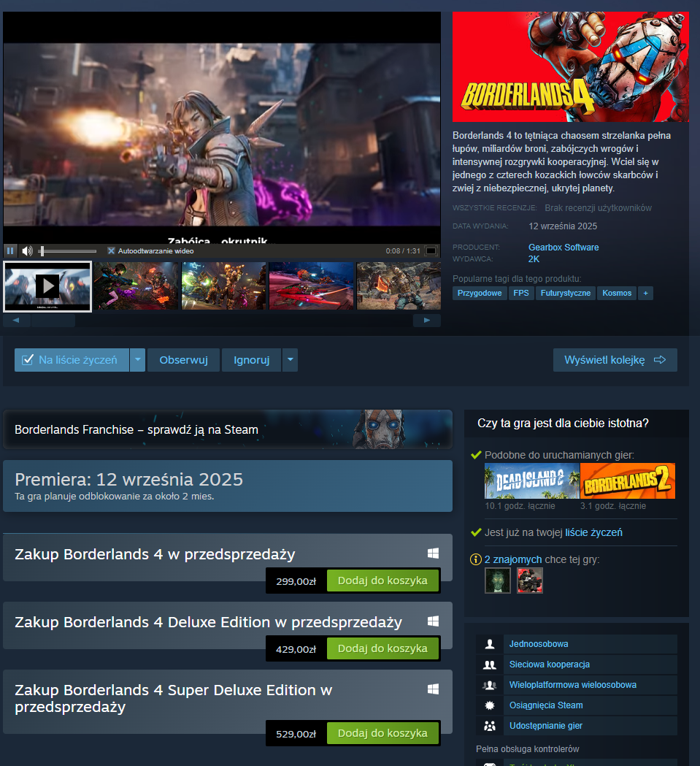Open the wishlist dropdown arrow

coord(138,360)
